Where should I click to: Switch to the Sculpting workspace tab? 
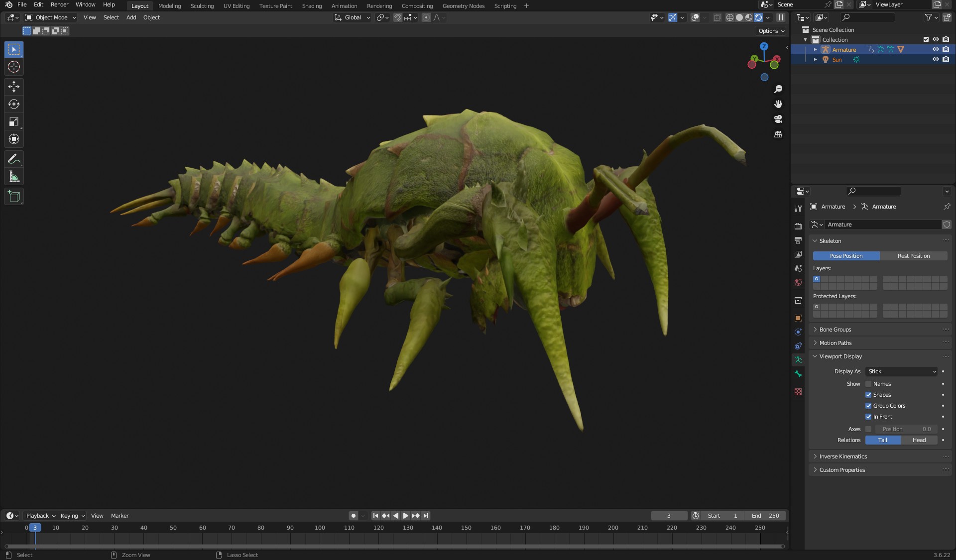(x=202, y=6)
